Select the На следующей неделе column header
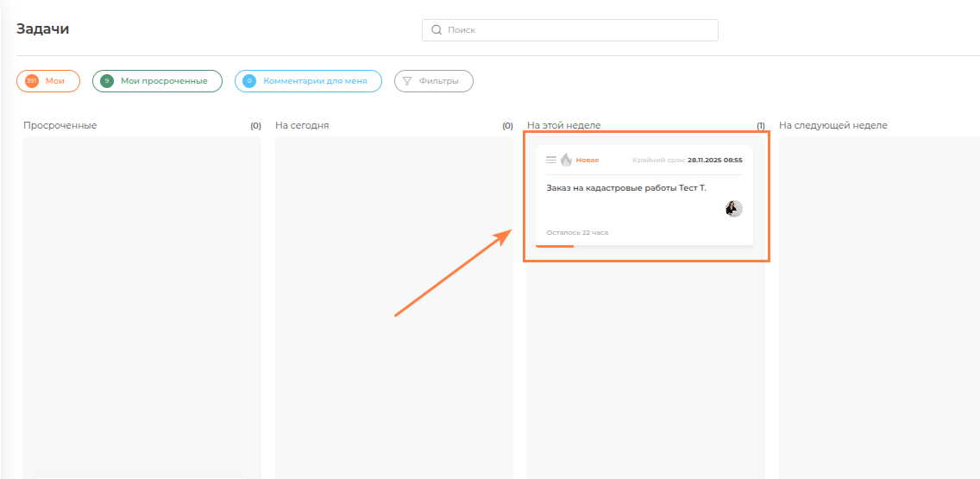Image resolution: width=980 pixels, height=479 pixels. [x=832, y=125]
